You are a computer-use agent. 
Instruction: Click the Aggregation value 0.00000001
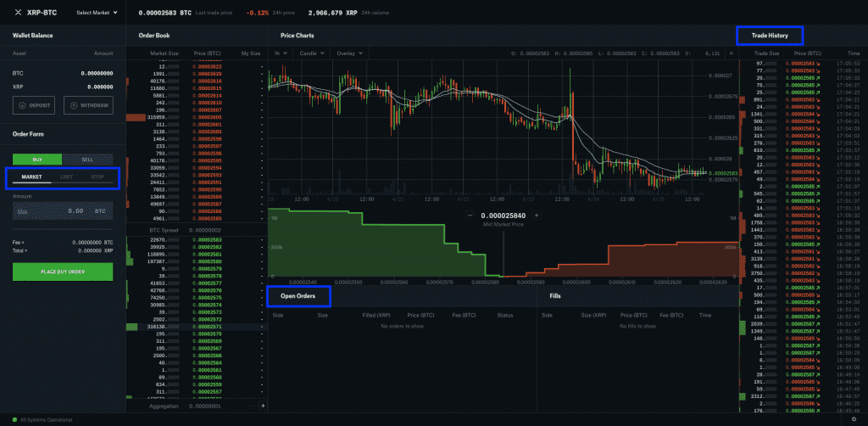click(x=205, y=406)
